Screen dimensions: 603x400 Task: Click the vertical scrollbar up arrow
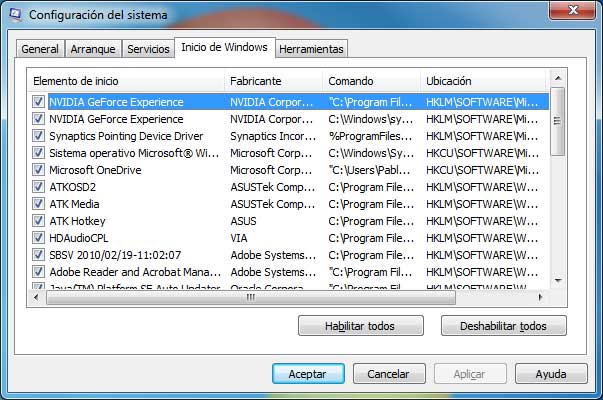[x=558, y=78]
